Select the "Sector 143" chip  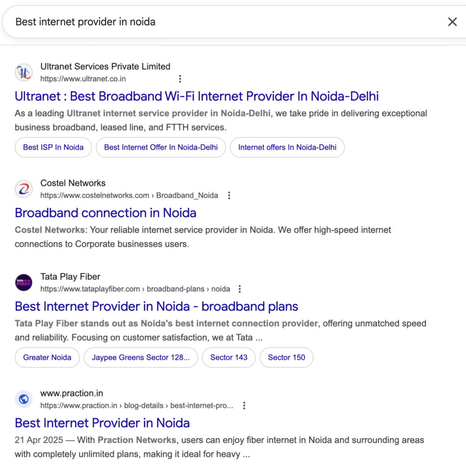point(229,357)
